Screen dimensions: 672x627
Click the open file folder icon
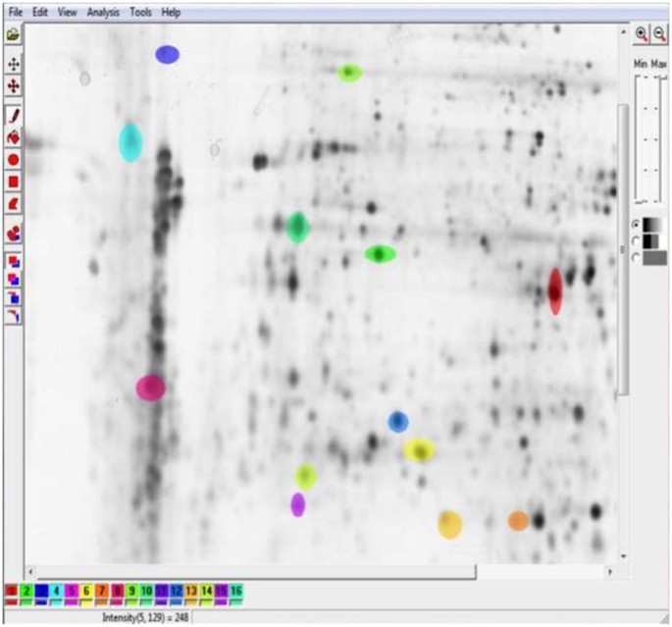click(13, 35)
